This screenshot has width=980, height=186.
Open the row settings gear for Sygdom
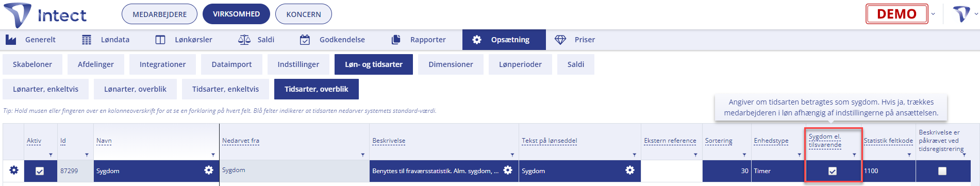click(x=14, y=170)
